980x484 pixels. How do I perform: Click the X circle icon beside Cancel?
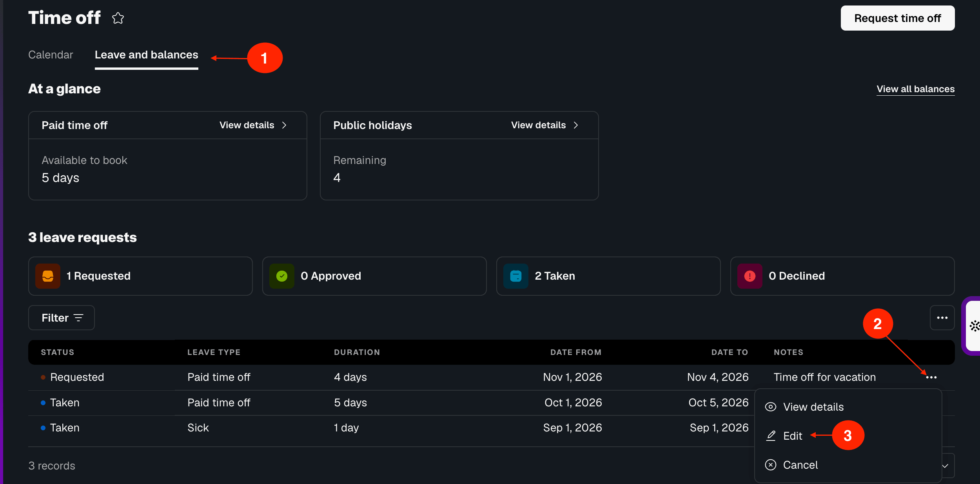pos(771,465)
